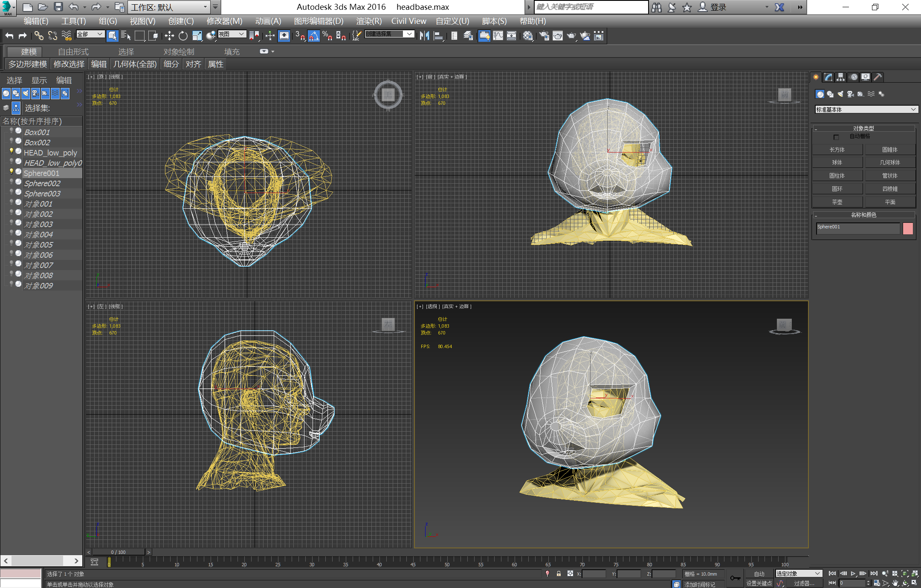Image resolution: width=921 pixels, height=588 pixels.
Task: Select the Move tool in toolbar
Action: (169, 36)
